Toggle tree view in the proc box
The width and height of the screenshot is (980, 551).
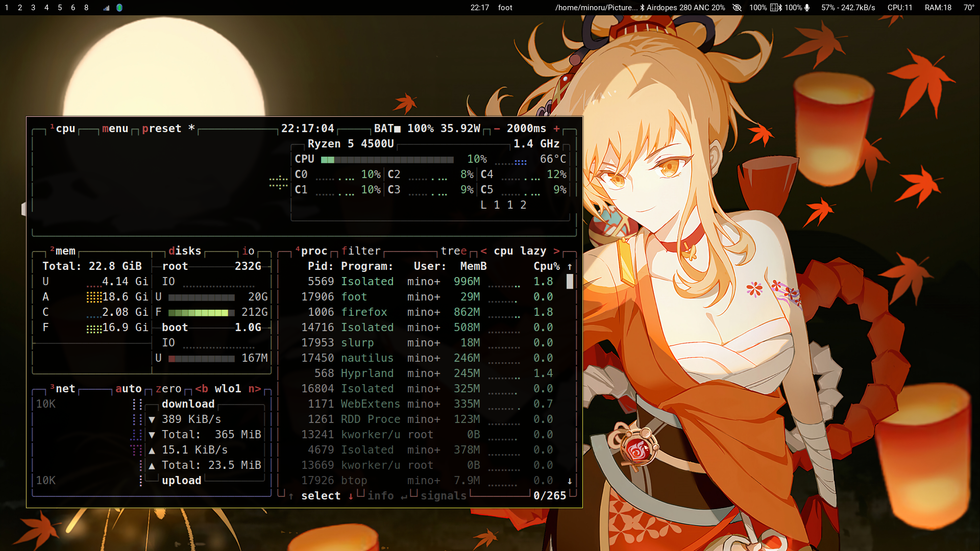(454, 251)
